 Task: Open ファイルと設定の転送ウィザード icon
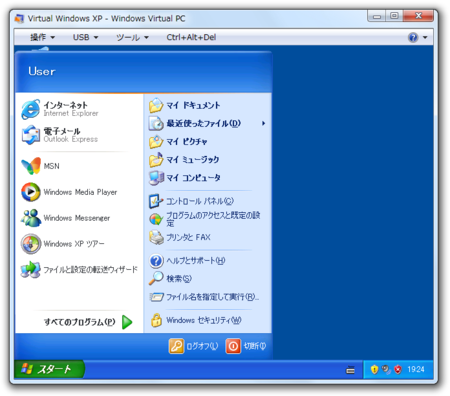pos(31,269)
